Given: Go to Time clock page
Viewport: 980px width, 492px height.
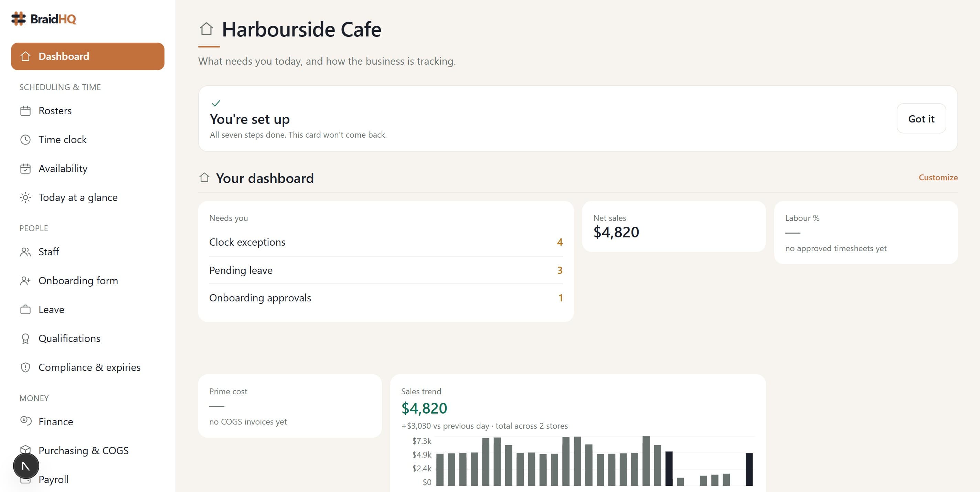Looking at the screenshot, I should click(x=87, y=140).
